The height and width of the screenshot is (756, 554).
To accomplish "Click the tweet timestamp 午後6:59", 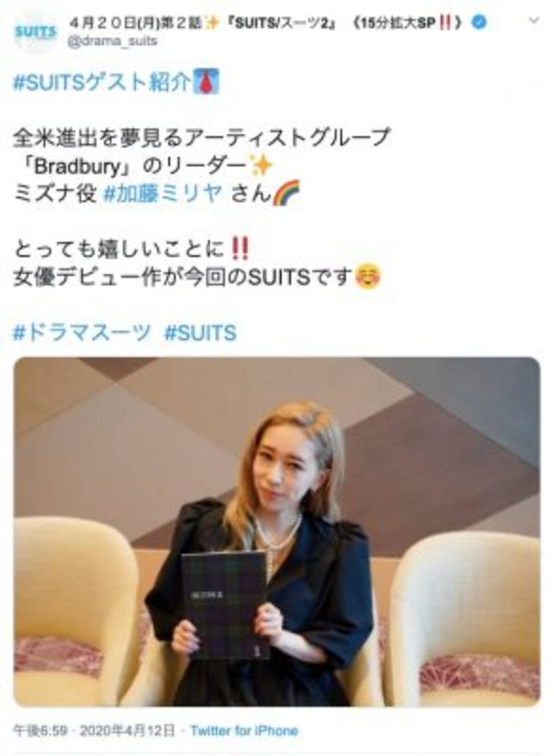I will 41,731.
